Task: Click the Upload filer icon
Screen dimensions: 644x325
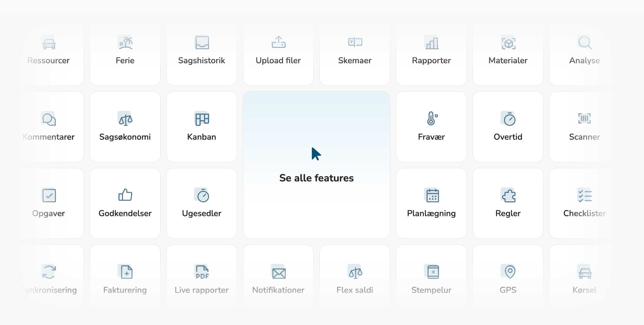Action: (x=279, y=42)
